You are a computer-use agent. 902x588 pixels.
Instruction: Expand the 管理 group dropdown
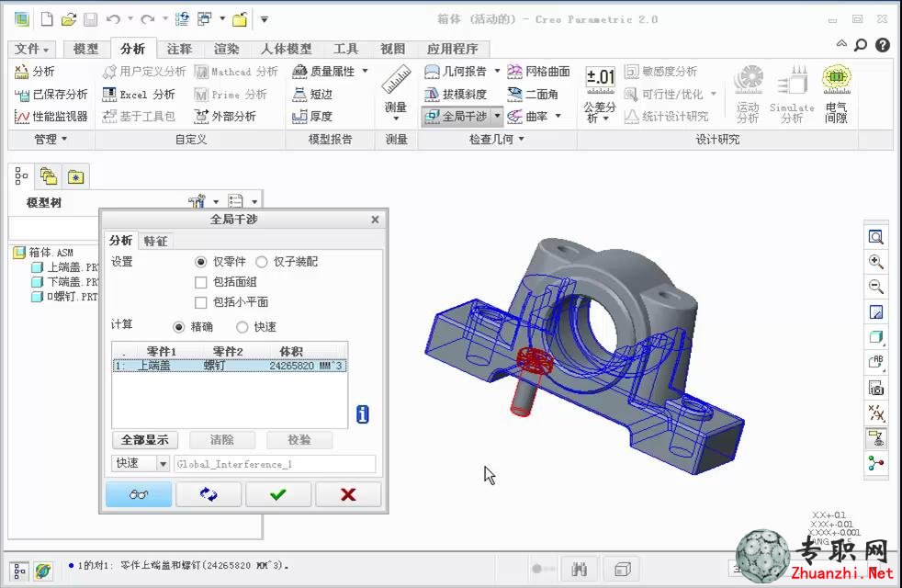coord(51,140)
